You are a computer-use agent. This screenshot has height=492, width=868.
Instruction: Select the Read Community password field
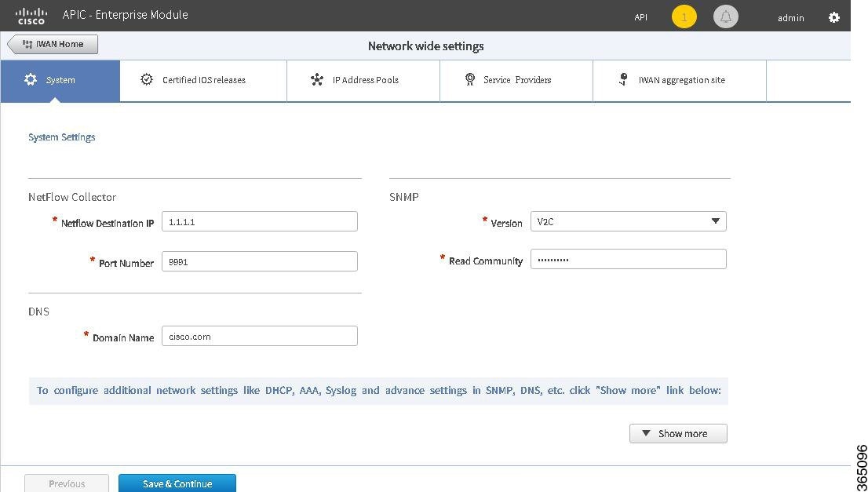629,259
